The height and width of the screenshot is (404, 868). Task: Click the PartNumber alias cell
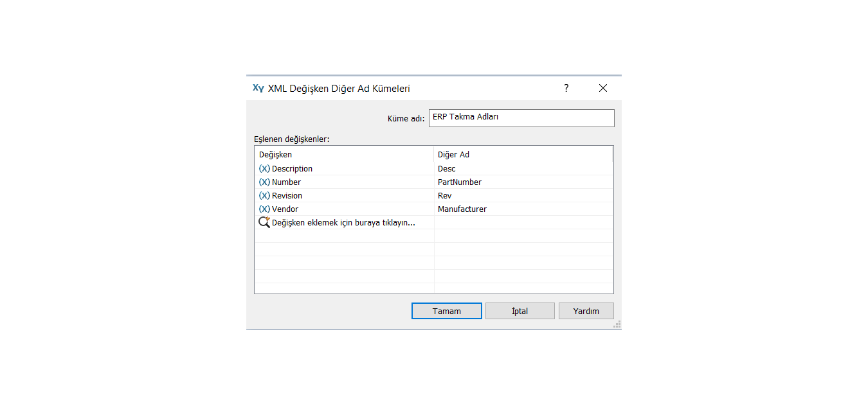click(x=523, y=182)
